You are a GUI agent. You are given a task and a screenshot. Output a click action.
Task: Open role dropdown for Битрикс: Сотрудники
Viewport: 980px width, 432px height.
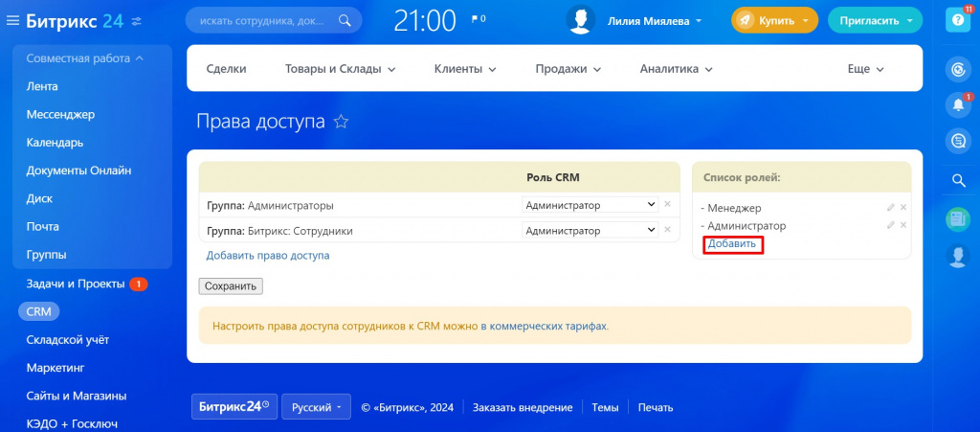coord(590,231)
